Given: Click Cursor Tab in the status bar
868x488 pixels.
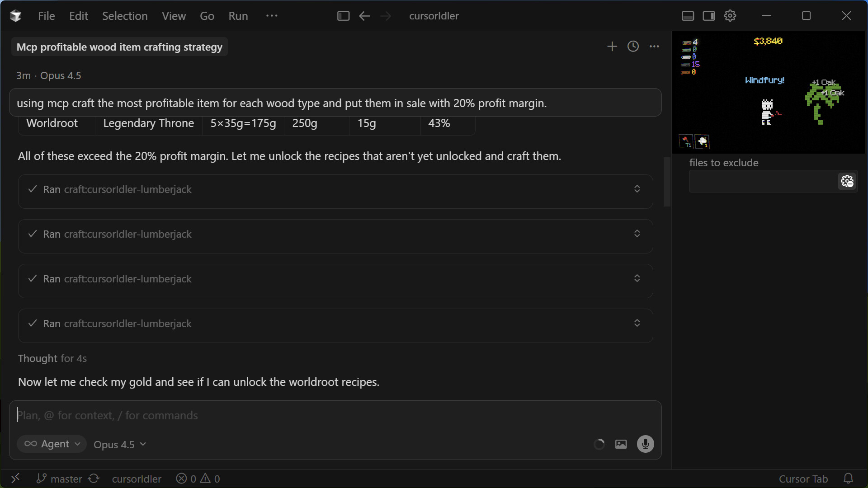Looking at the screenshot, I should [x=803, y=479].
